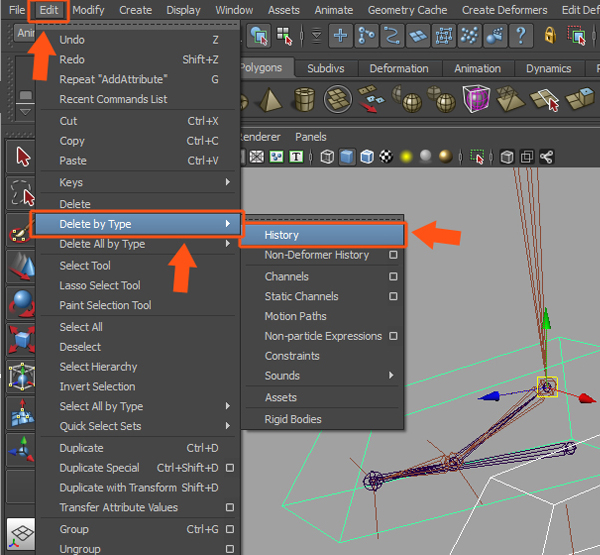600x555 pixels.
Task: Click the T text overlay viewport icon
Action: tap(296, 157)
